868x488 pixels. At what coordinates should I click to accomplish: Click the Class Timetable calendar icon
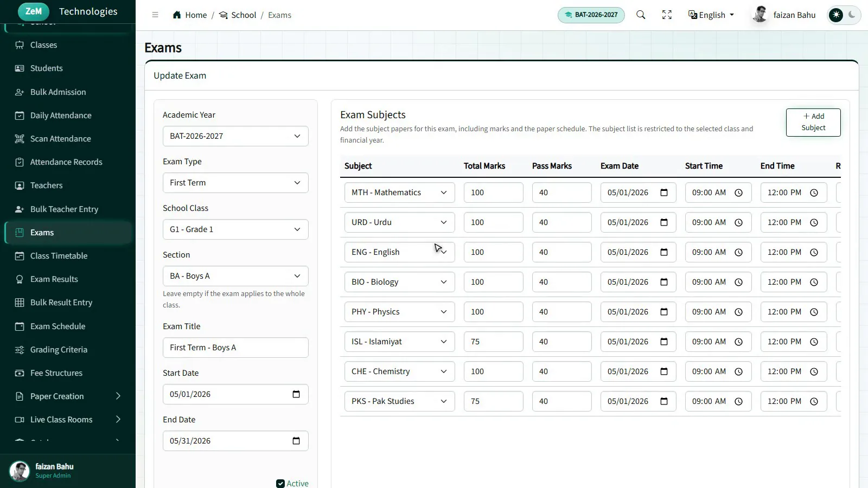pos(20,256)
